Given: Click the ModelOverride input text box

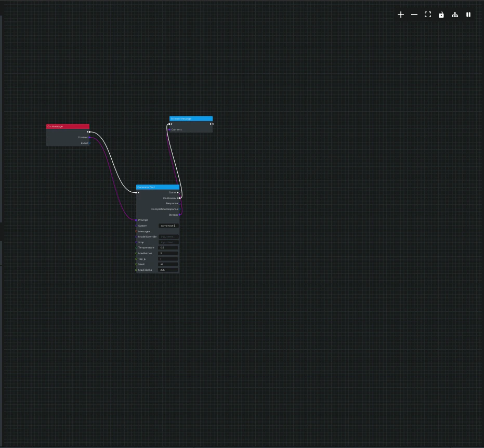Looking at the screenshot, I should point(167,236).
